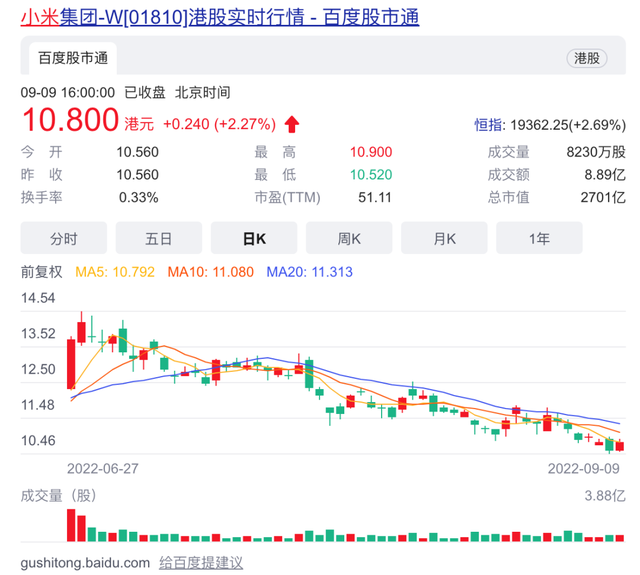Screen dimensions: 640x575
Task: Click the 10.46 price axis label
Action: coord(38,441)
